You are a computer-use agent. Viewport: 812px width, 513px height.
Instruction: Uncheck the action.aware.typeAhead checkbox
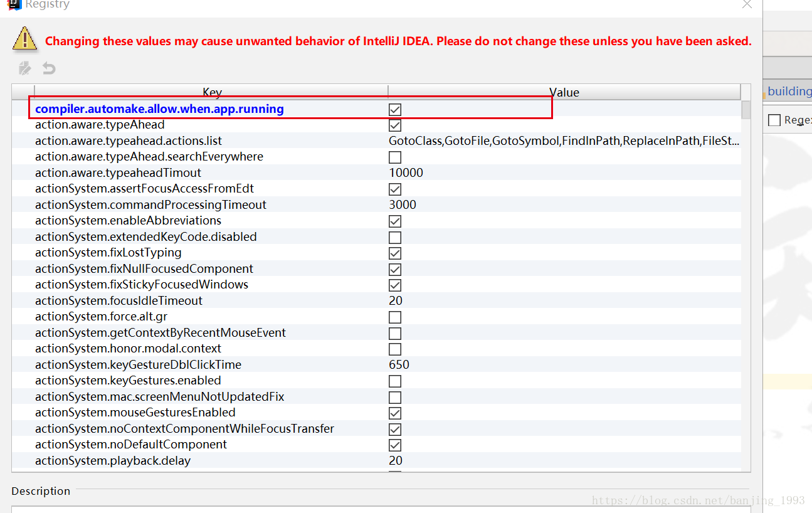(395, 125)
